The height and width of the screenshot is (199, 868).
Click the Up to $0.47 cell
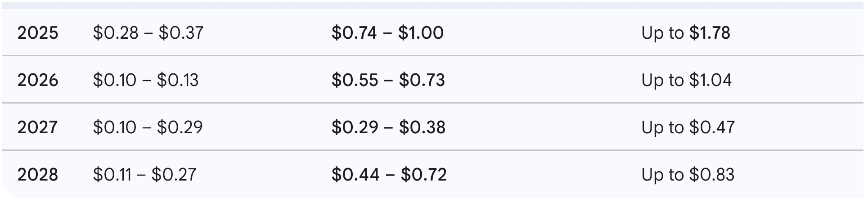pyautogui.click(x=688, y=127)
